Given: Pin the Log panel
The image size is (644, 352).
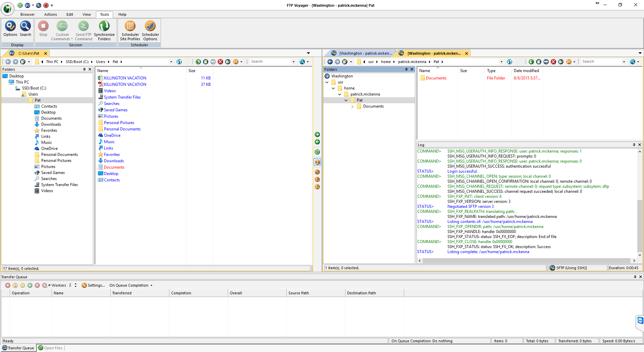Looking at the screenshot, I should [x=634, y=145].
